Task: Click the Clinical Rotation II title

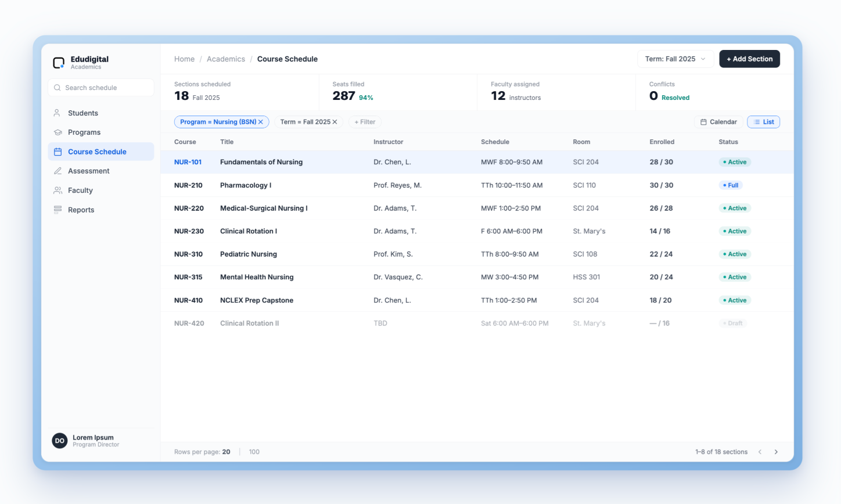Action: click(249, 323)
